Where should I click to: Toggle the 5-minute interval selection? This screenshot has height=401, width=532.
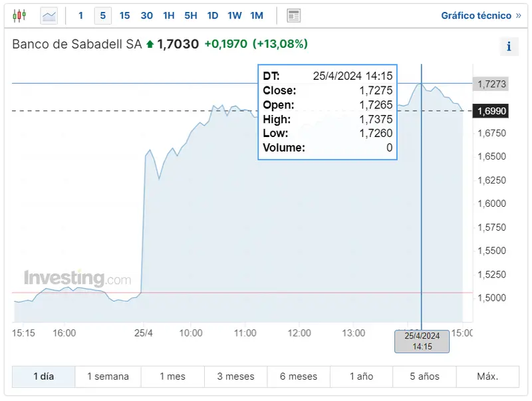tap(102, 15)
